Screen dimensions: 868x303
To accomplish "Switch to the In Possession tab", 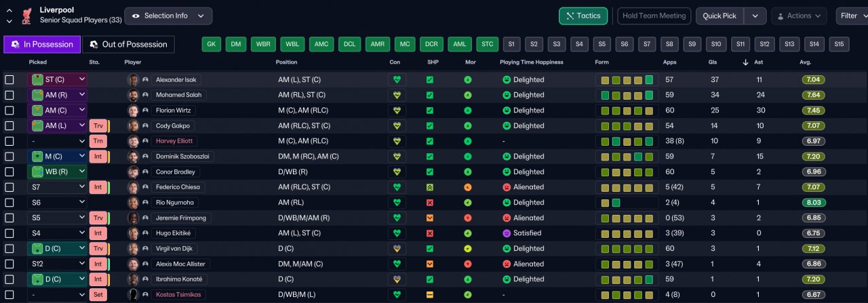I will point(42,44).
